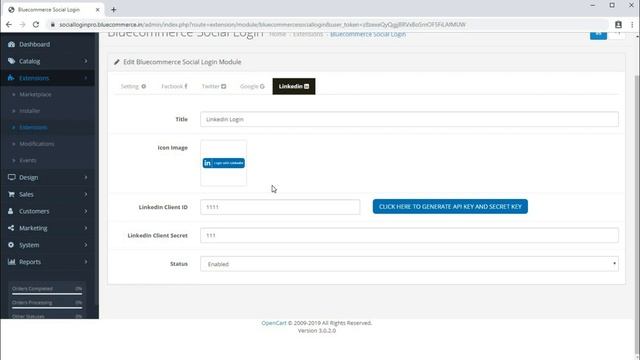The image size is (640, 360).
Task: Open Marketplace in the sidebar submenu
Action: point(35,94)
